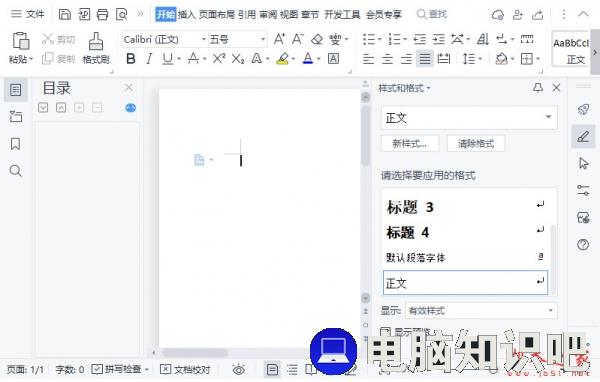The width and height of the screenshot is (600, 382).
Task: Increase font size with A+ icon
Action: pyautogui.click(x=279, y=39)
